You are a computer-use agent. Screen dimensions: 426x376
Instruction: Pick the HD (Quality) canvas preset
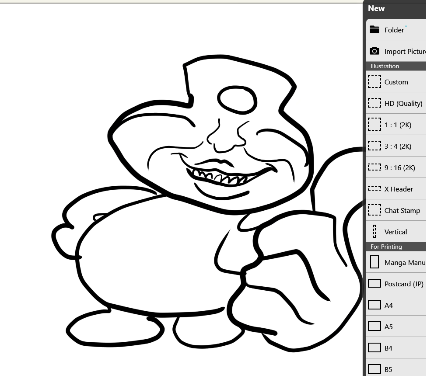coord(396,103)
